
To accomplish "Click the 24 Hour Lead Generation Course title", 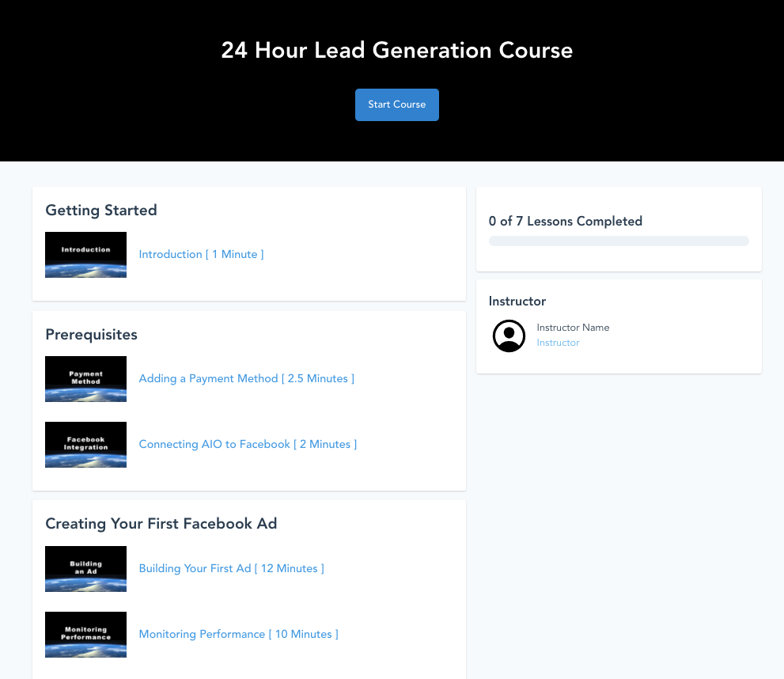I will tap(397, 50).
